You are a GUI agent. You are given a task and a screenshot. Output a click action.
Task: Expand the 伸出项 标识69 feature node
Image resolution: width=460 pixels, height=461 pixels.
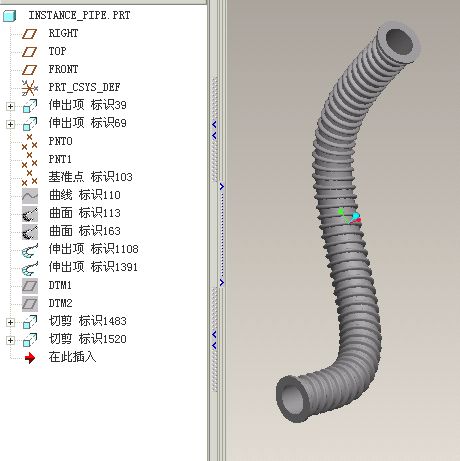pos(10,124)
